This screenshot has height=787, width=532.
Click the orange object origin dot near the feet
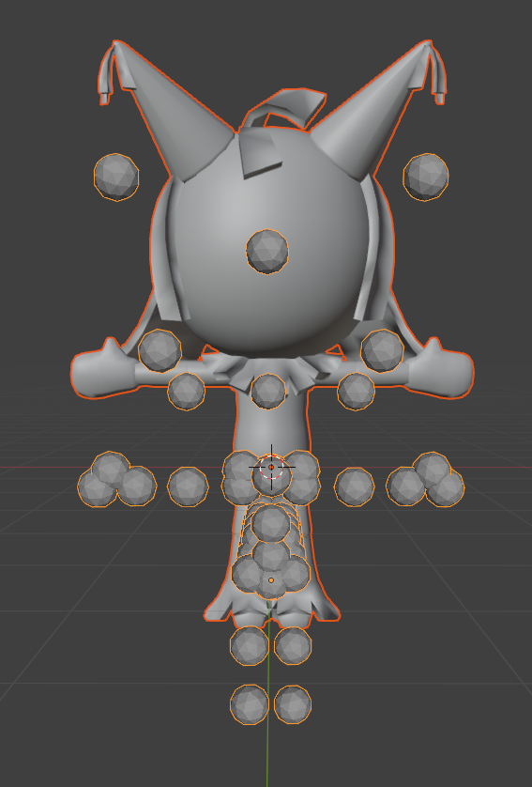click(271, 580)
